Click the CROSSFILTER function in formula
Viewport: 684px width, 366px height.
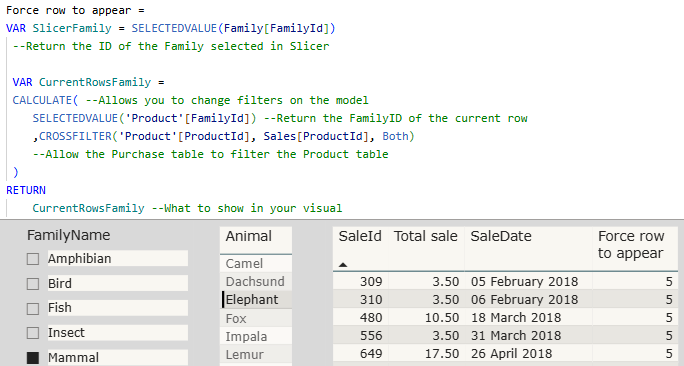[x=75, y=136]
